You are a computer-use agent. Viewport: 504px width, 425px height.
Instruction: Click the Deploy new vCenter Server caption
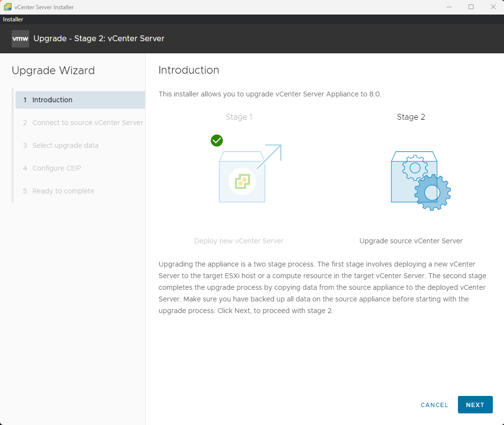pyautogui.click(x=239, y=241)
